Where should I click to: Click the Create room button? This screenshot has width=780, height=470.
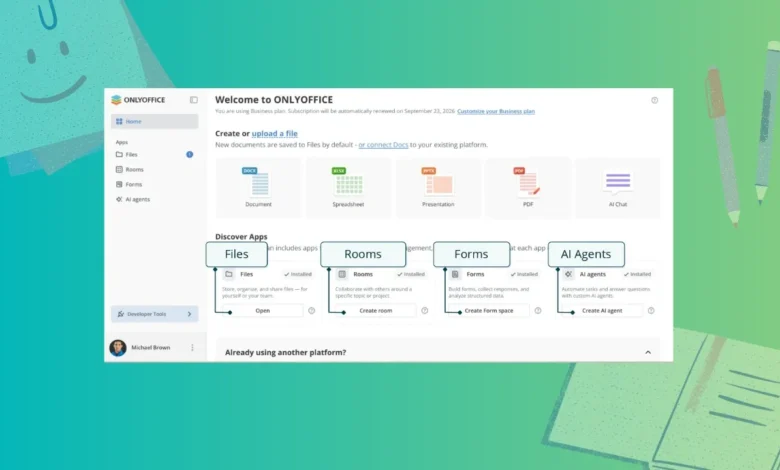(x=376, y=311)
